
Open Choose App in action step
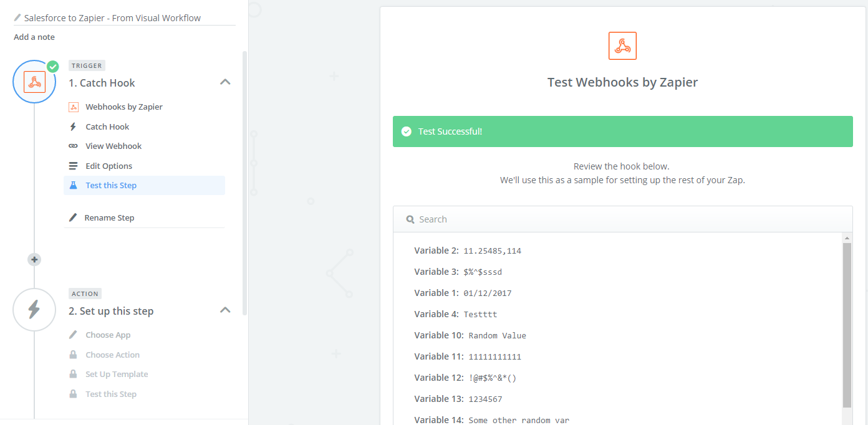[x=108, y=335]
